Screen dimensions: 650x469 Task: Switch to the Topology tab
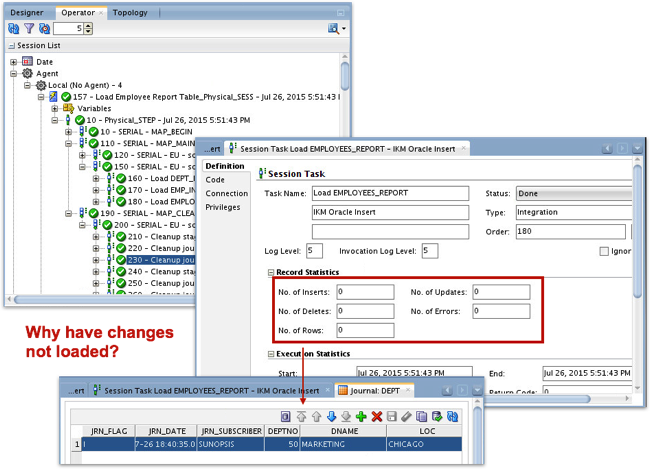(130, 12)
